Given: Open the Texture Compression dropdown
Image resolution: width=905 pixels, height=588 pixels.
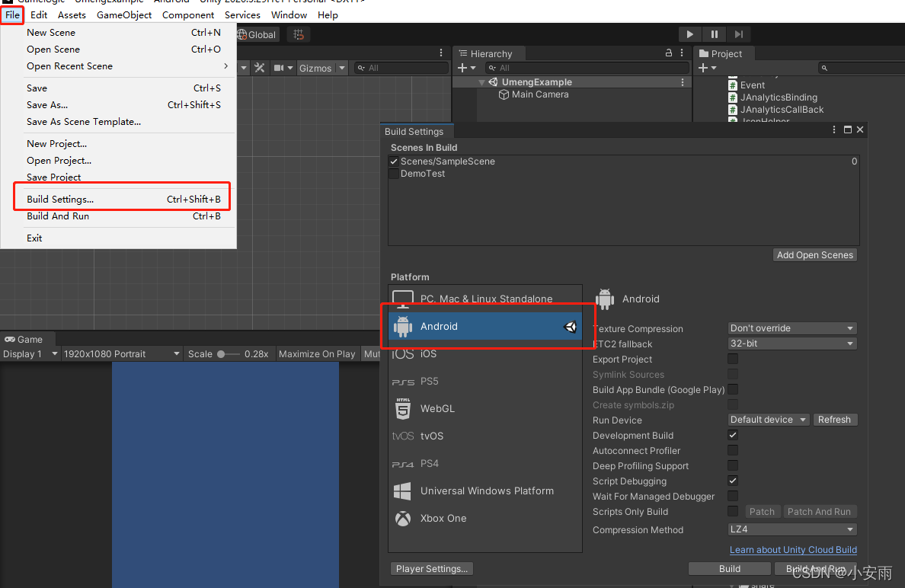Looking at the screenshot, I should coord(792,328).
